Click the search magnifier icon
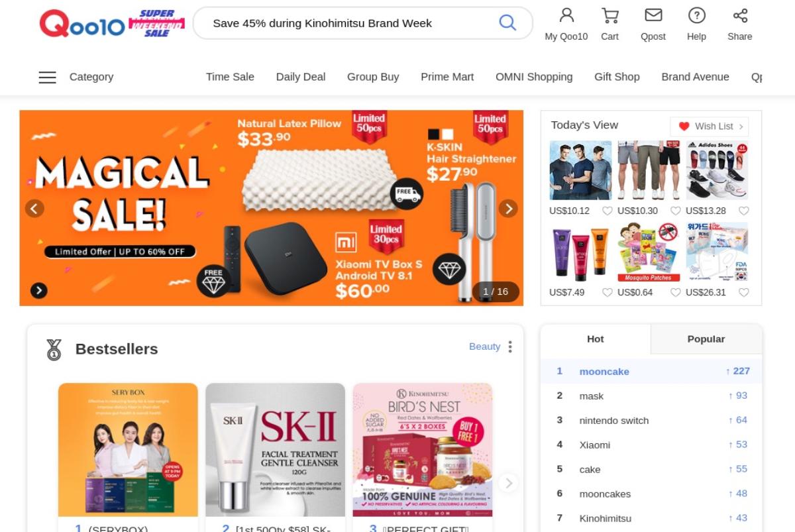This screenshot has width=795, height=532. pos(507,23)
